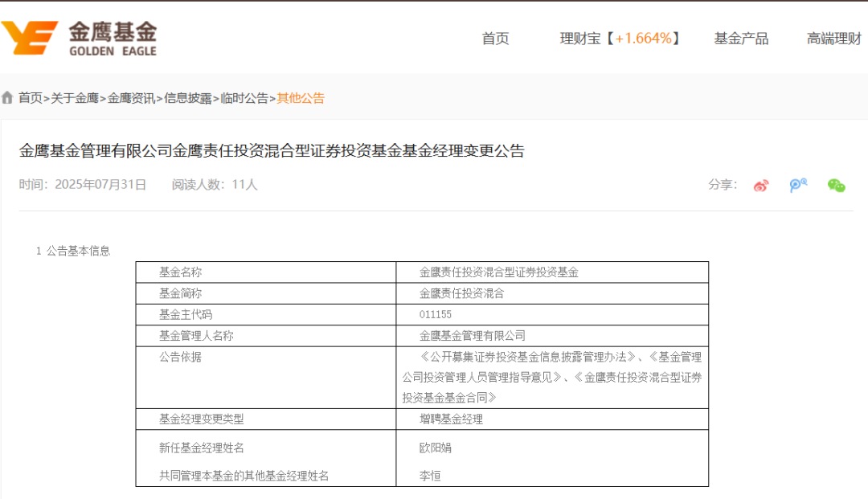Image resolution: width=868 pixels, height=499 pixels.
Task: Navigate to 关于金鹰 in the breadcrumb
Action: (x=75, y=98)
